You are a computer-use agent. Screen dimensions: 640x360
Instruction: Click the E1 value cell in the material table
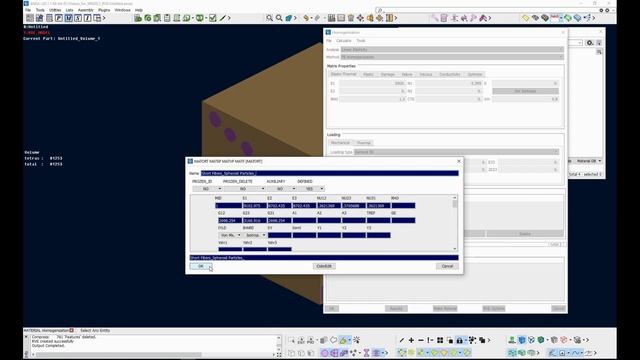click(255, 206)
